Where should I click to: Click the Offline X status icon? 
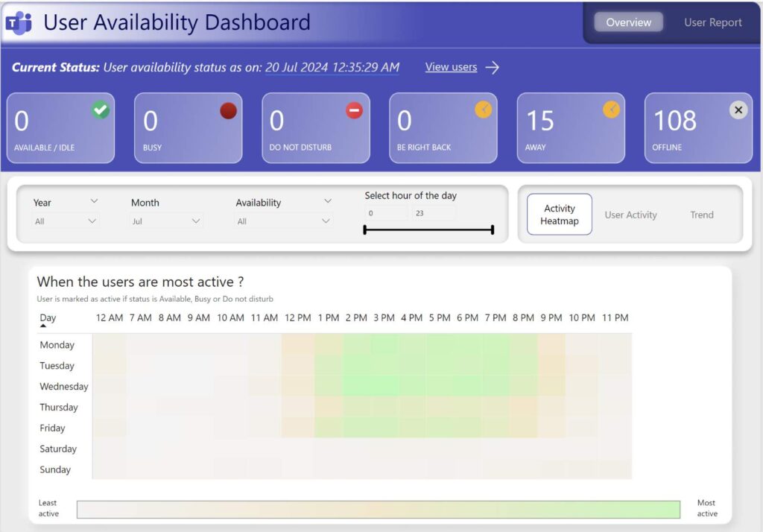[x=738, y=110]
